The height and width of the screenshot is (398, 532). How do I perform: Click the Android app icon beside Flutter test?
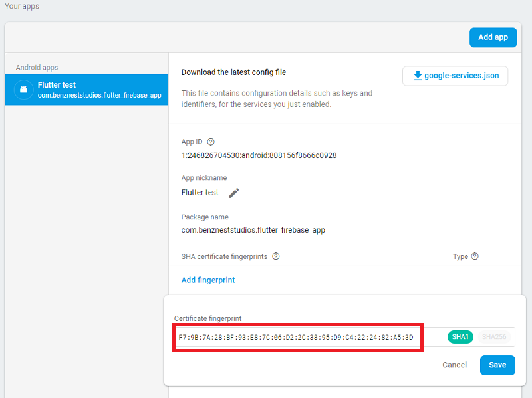coord(23,90)
